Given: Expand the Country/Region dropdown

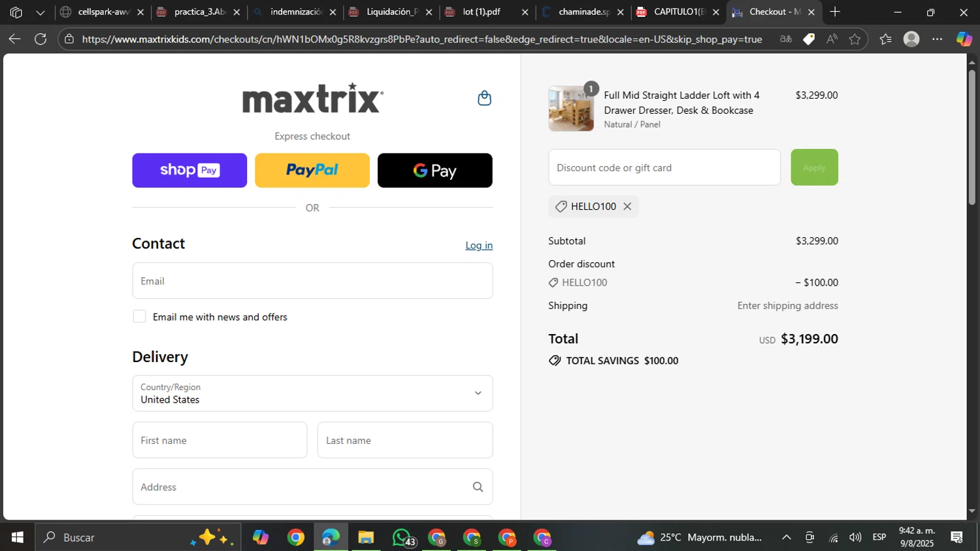Looking at the screenshot, I should click(312, 393).
